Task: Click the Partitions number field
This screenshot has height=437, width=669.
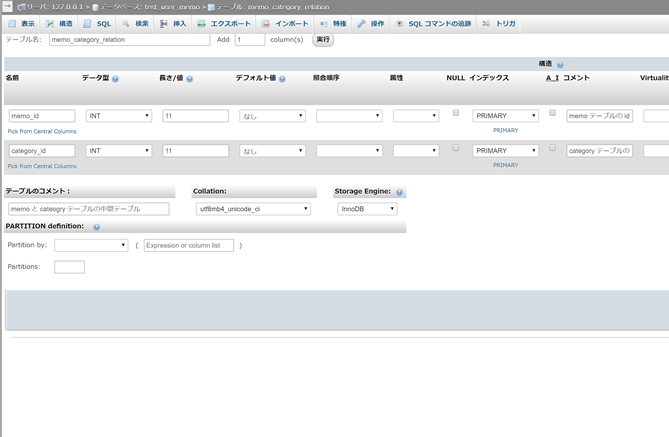Action: pyautogui.click(x=70, y=267)
